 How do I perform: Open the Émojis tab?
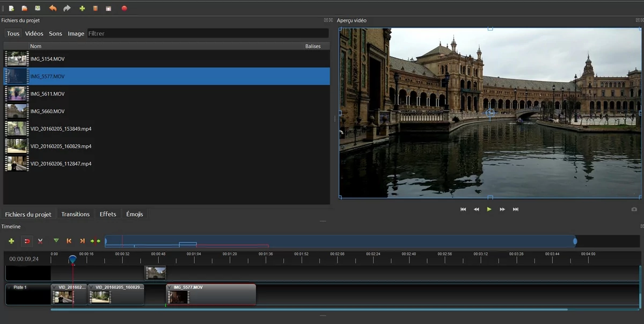[x=135, y=214]
